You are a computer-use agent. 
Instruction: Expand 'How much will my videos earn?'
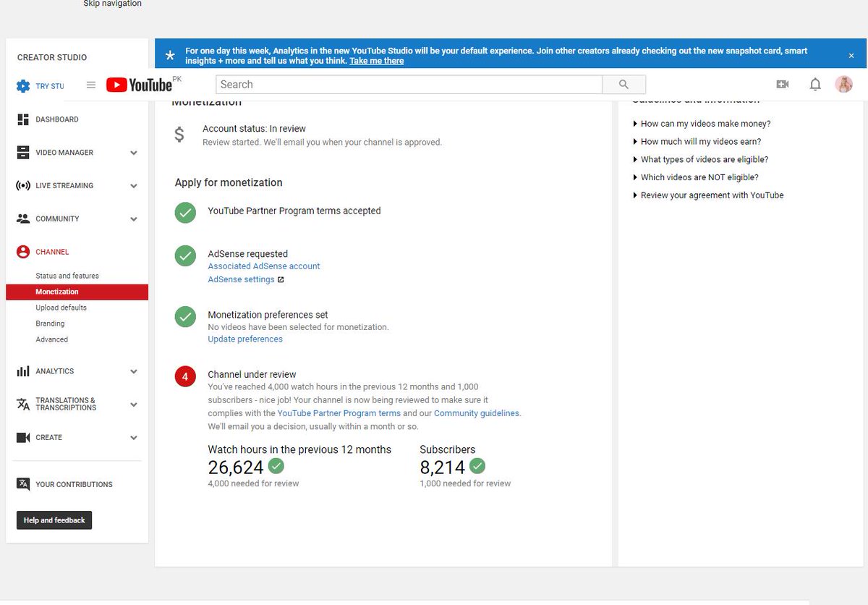point(697,142)
